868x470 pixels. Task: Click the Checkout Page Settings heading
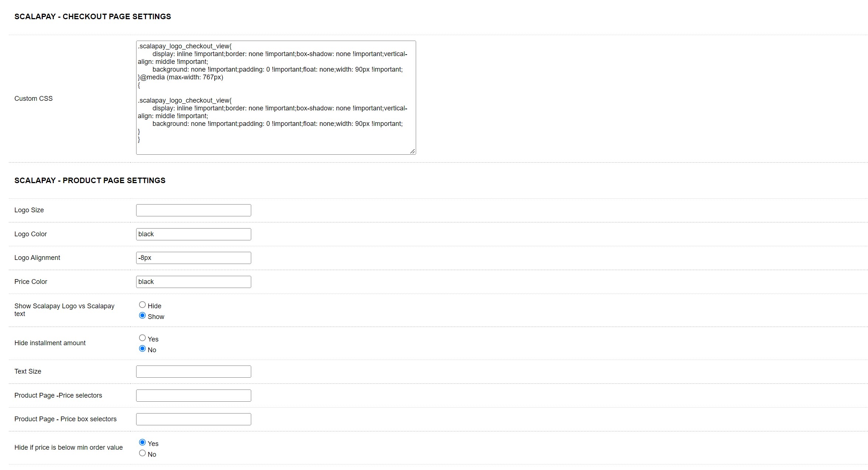(x=93, y=17)
